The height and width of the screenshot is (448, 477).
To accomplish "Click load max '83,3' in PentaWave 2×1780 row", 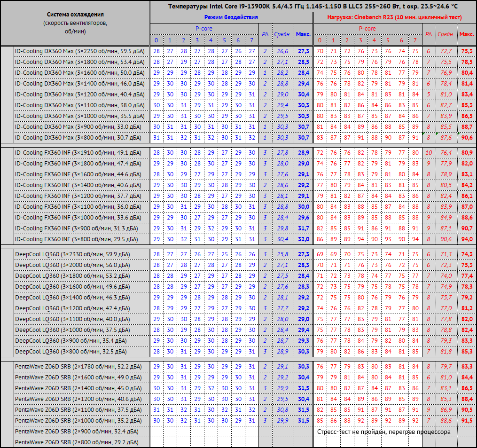I will (x=467, y=366).
